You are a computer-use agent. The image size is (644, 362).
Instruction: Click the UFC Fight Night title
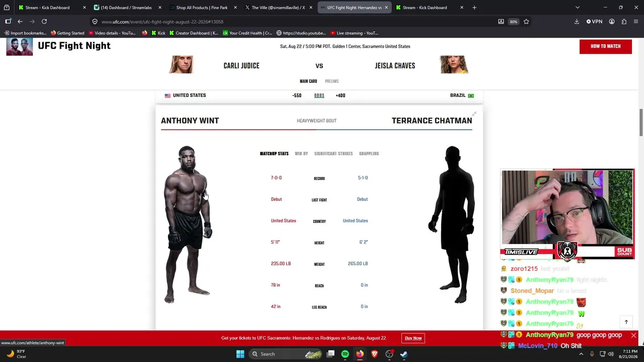click(x=74, y=46)
